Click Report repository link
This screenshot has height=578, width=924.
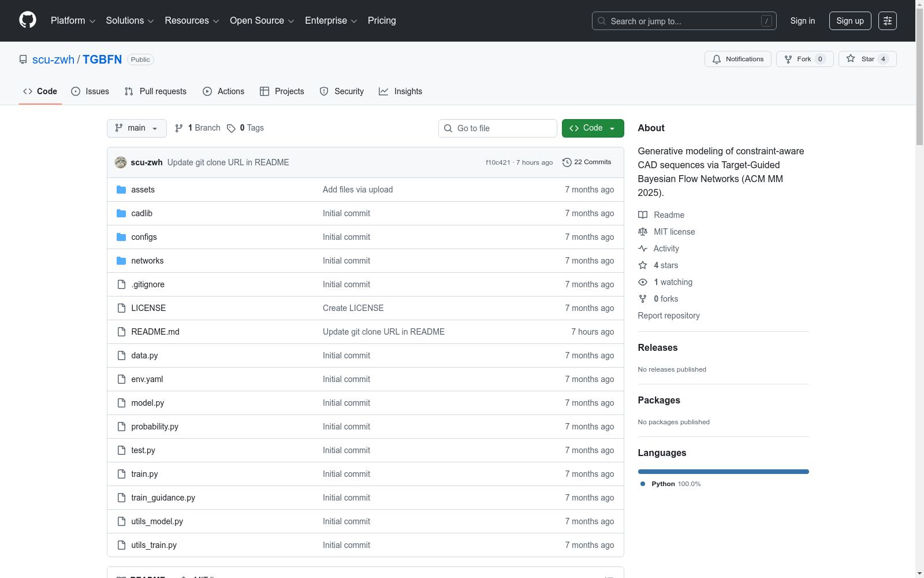click(x=669, y=316)
